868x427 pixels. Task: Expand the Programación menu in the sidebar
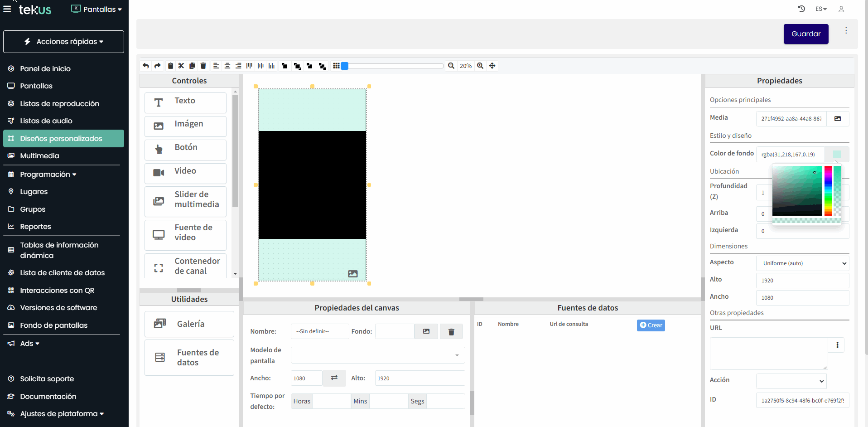48,175
